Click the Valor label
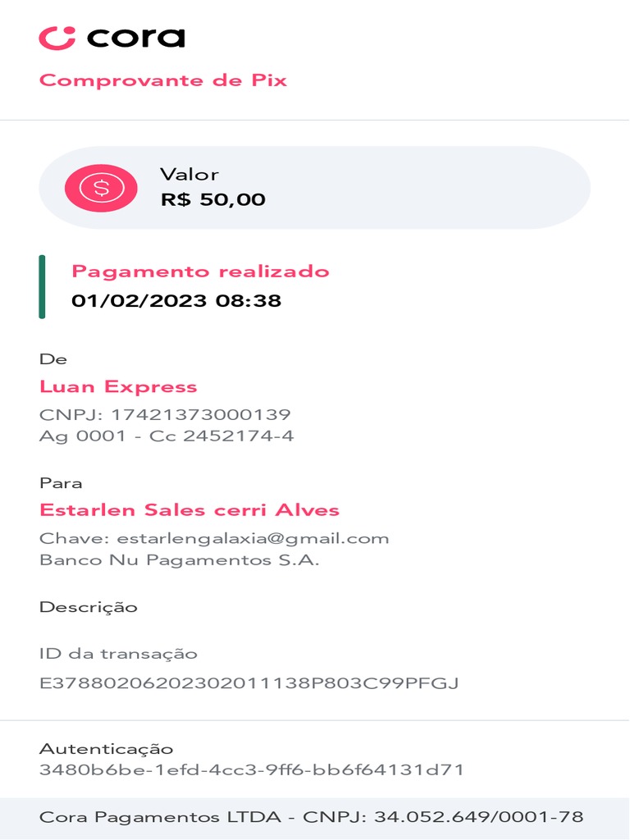This screenshot has width=630, height=840. click(x=189, y=175)
